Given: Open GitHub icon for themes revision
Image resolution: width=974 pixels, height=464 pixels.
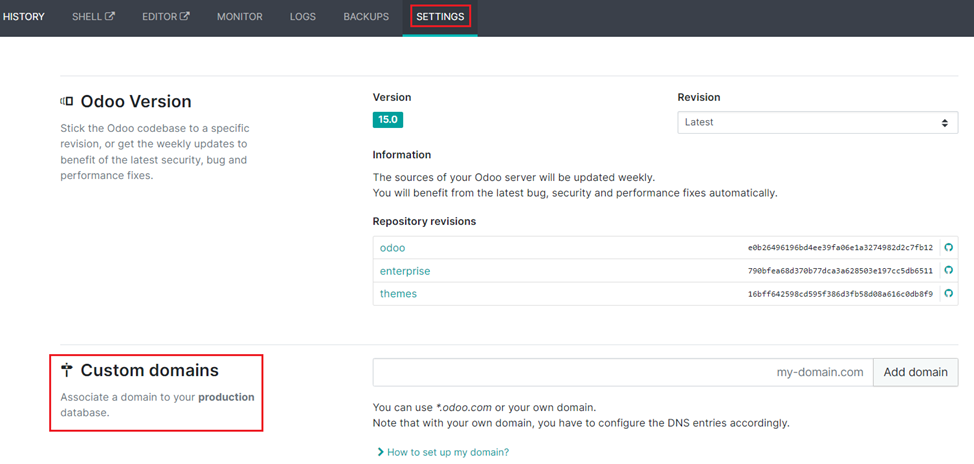Looking at the screenshot, I should 949,293.
